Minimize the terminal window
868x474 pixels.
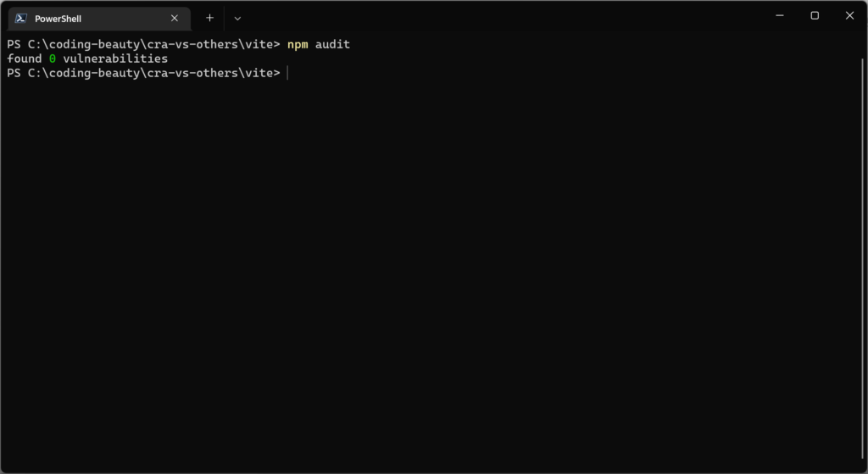pos(779,15)
